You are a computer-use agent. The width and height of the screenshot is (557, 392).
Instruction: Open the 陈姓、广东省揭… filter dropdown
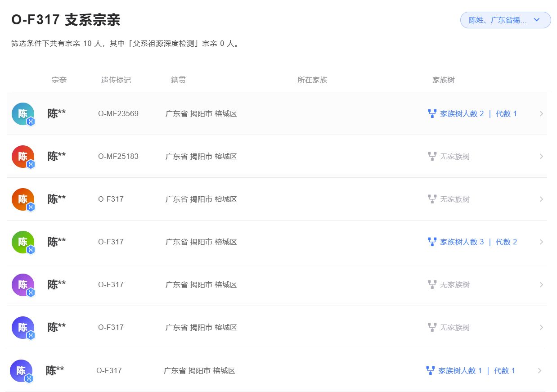tap(505, 20)
